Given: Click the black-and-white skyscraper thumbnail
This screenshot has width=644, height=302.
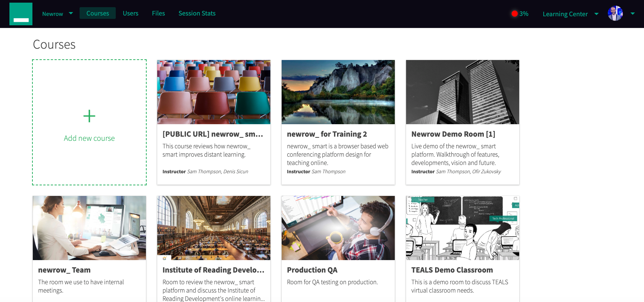Looking at the screenshot, I should click(463, 92).
